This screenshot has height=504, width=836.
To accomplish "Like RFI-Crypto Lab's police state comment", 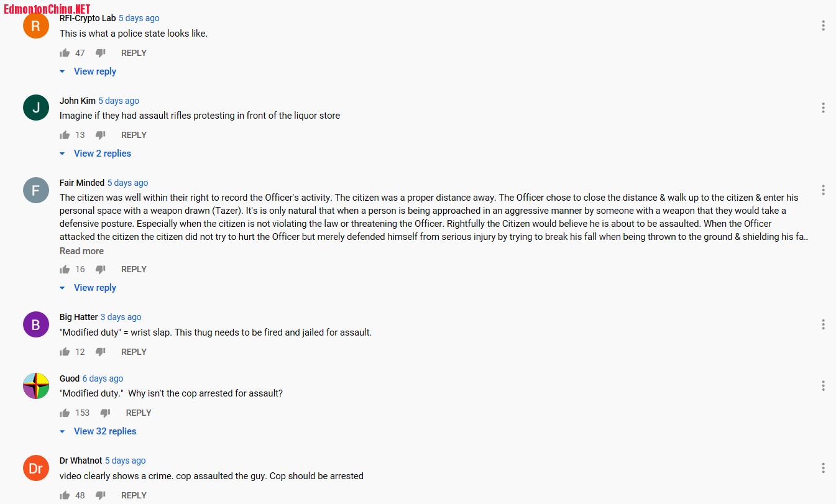I will pos(65,53).
